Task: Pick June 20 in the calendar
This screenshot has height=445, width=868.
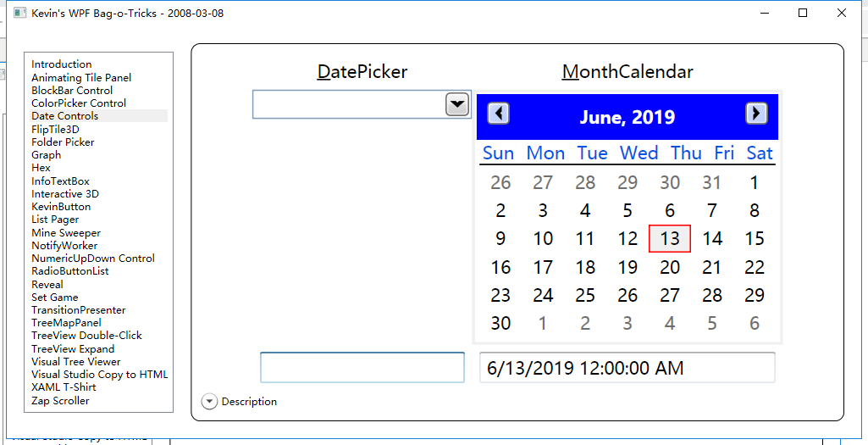Action: point(669,267)
